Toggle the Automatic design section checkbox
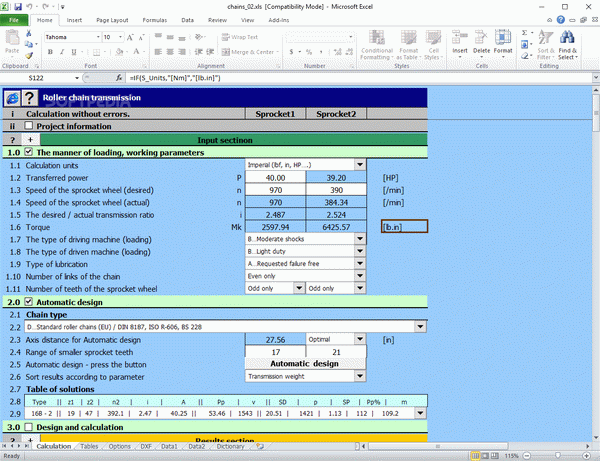Viewport: 600px width, 461px height. (x=29, y=301)
